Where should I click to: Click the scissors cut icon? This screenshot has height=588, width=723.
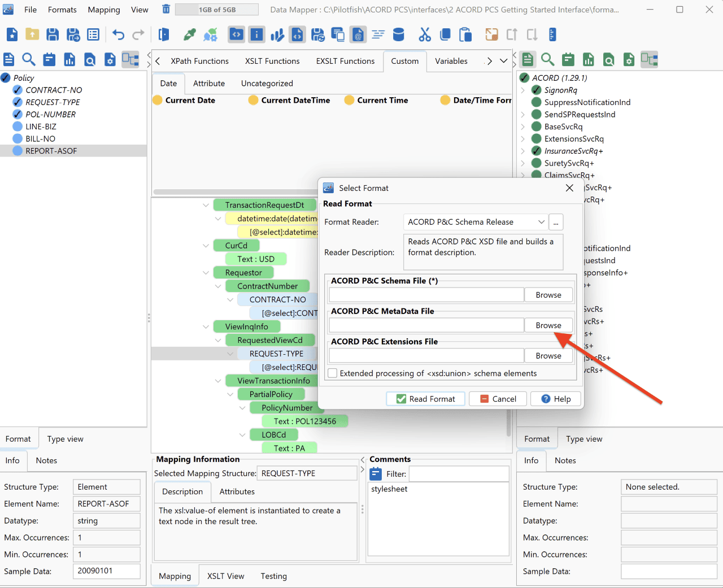click(425, 35)
